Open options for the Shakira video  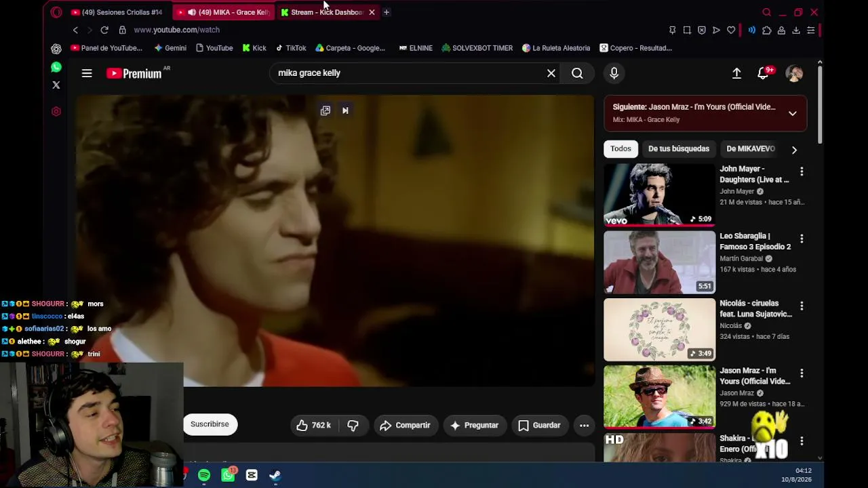(802, 441)
